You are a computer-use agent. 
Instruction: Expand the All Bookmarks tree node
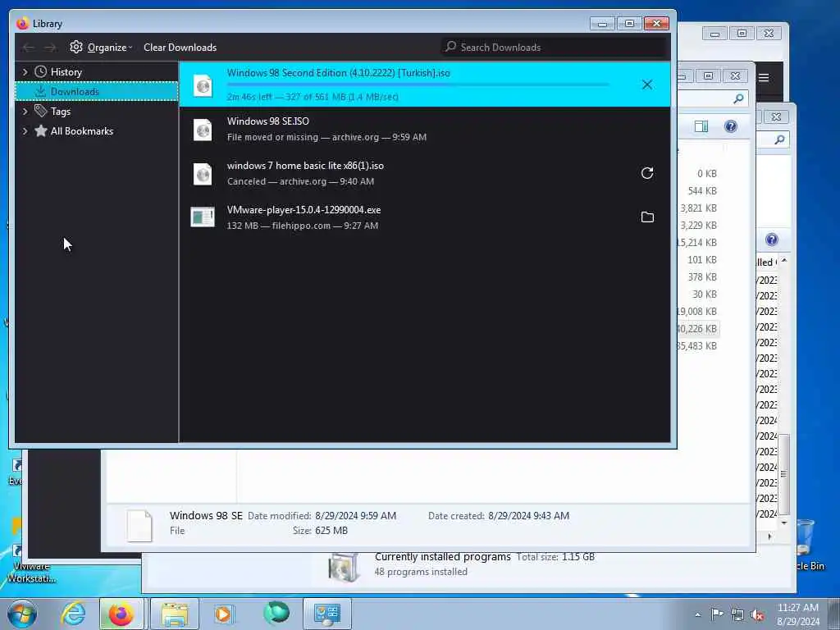coord(25,131)
